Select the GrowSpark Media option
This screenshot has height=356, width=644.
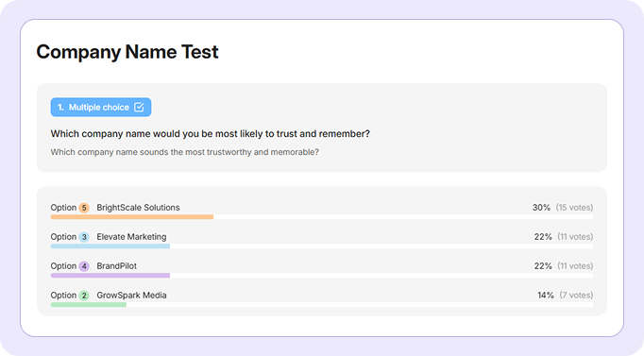pos(131,295)
